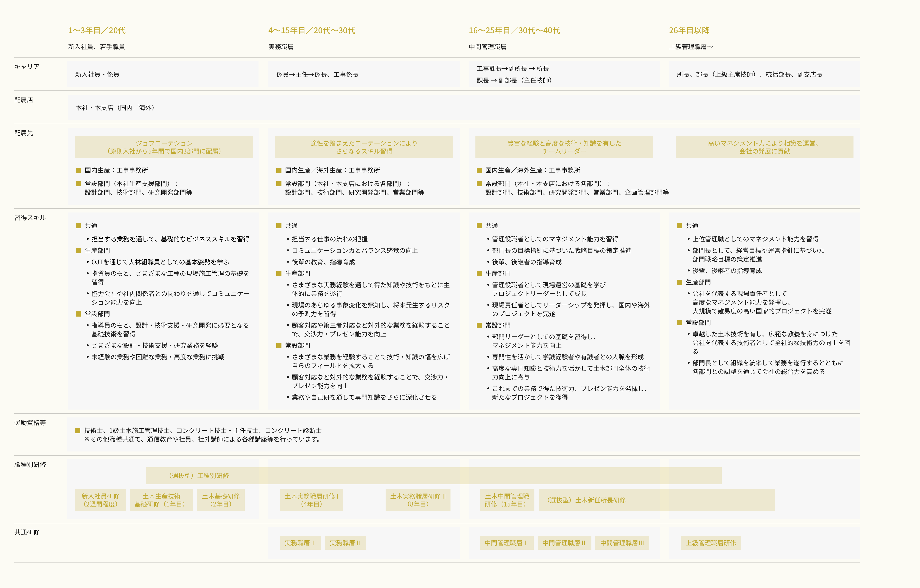Image resolution: width=920 pixels, height=588 pixels.
Task: Click the 適性を踏まえたローテーション banner
Action: click(x=364, y=147)
